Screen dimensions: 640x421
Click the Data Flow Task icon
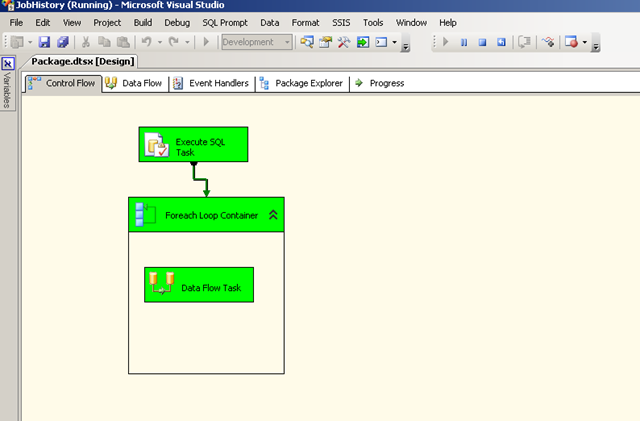click(162, 283)
